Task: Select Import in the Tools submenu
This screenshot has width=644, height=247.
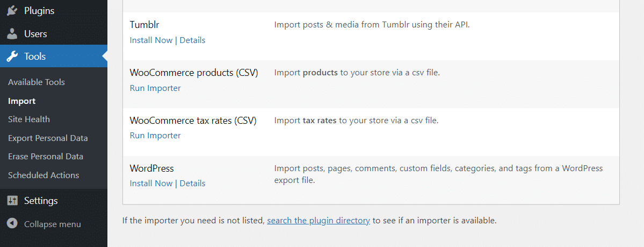Action: tap(22, 101)
